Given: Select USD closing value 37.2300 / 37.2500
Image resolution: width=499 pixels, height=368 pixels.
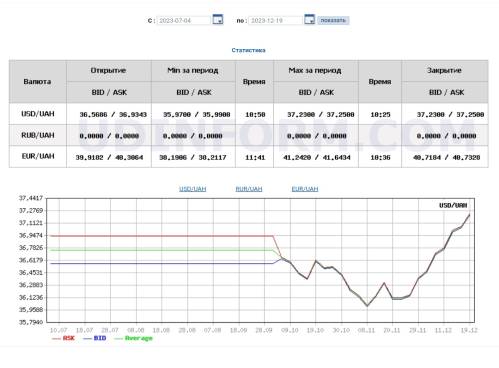Looking at the screenshot, I should tap(450, 114).
